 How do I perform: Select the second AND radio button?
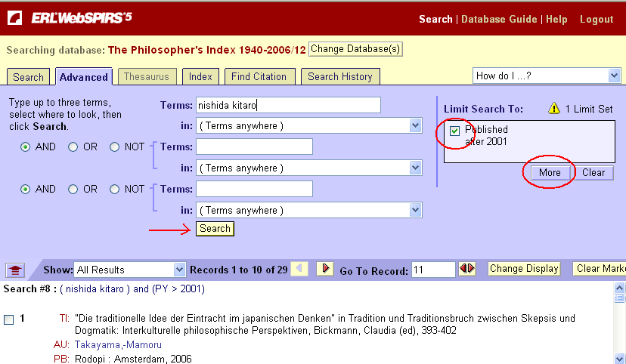(25, 189)
